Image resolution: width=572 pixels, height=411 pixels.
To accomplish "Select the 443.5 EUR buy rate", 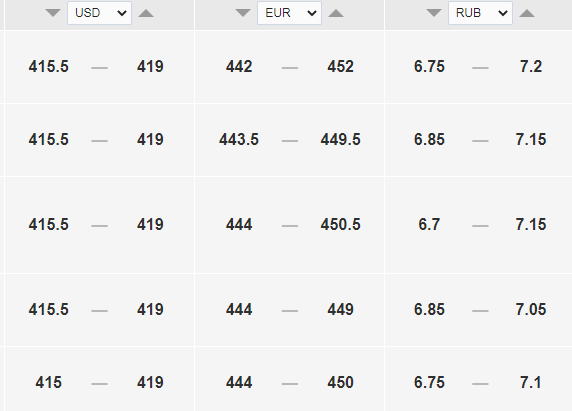I will pyautogui.click(x=239, y=140).
